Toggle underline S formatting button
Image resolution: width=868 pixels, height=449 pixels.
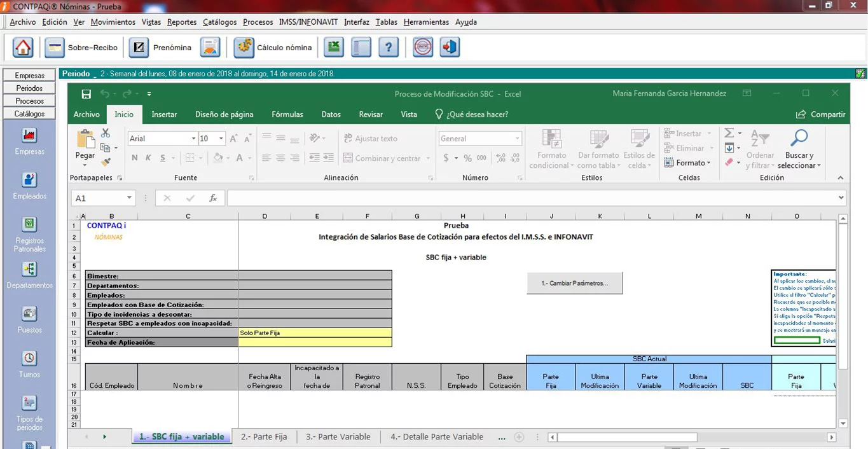(x=163, y=158)
